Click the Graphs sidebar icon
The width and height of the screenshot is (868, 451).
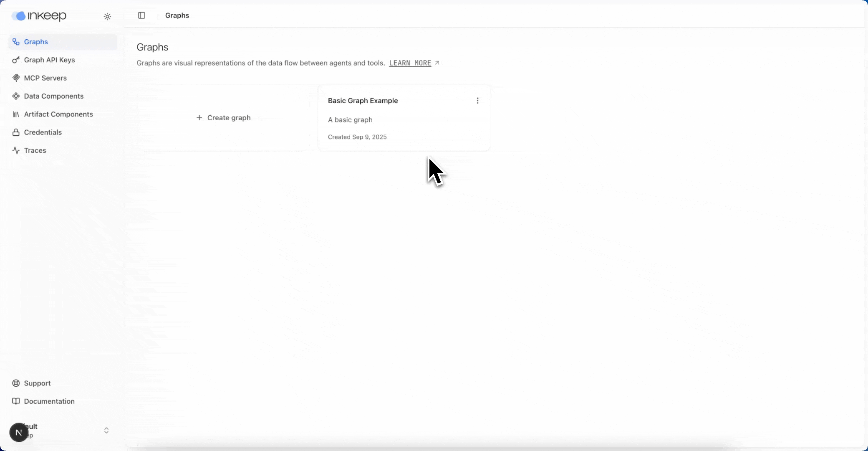coord(16,42)
